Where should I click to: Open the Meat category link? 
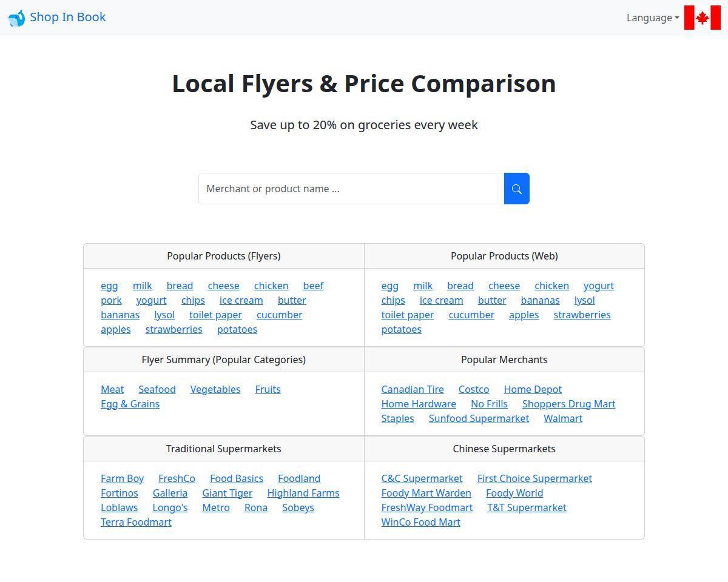tap(112, 389)
